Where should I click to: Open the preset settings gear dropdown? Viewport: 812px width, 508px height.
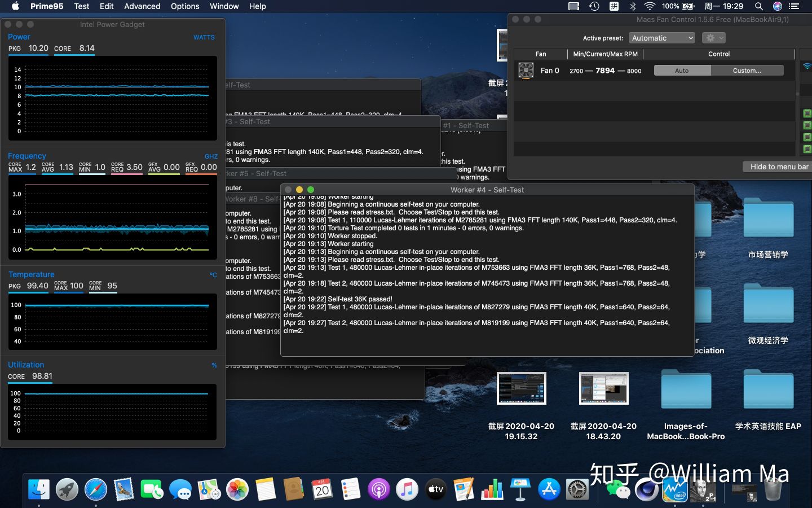pyautogui.click(x=713, y=38)
